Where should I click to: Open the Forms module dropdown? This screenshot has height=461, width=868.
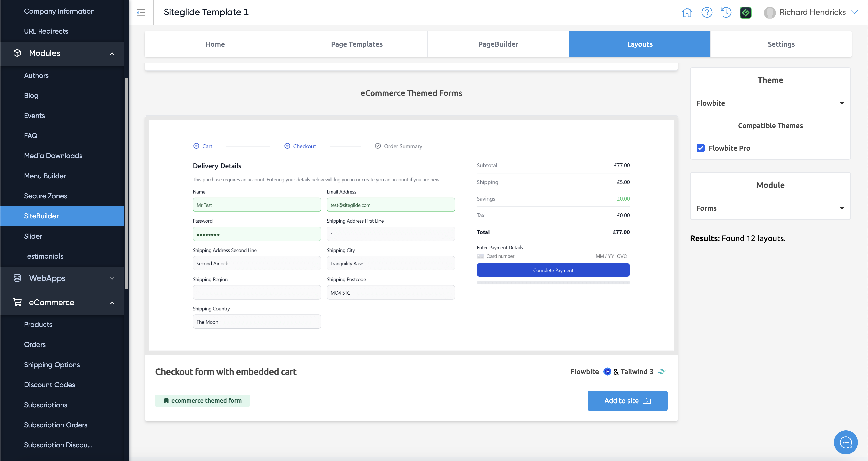point(770,208)
